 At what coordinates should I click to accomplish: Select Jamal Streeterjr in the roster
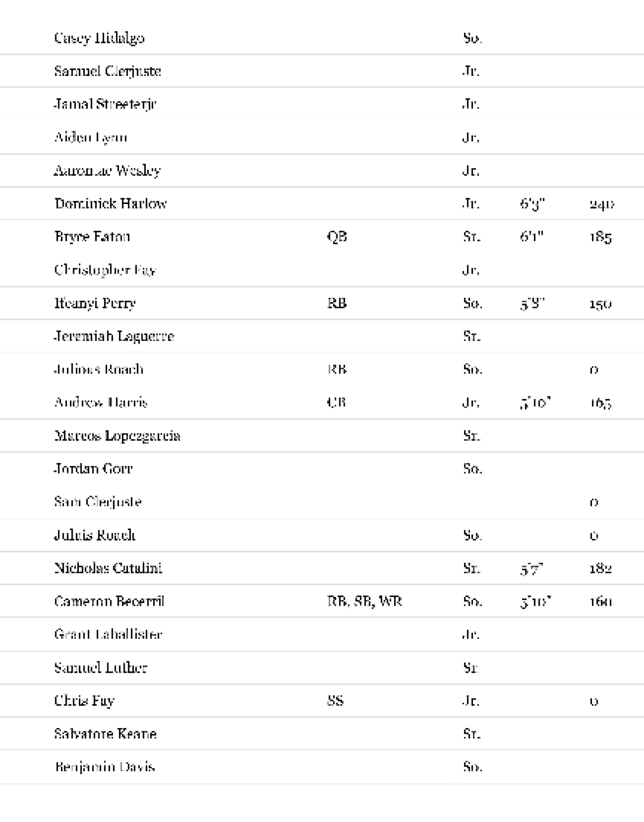pyautogui.click(x=105, y=104)
